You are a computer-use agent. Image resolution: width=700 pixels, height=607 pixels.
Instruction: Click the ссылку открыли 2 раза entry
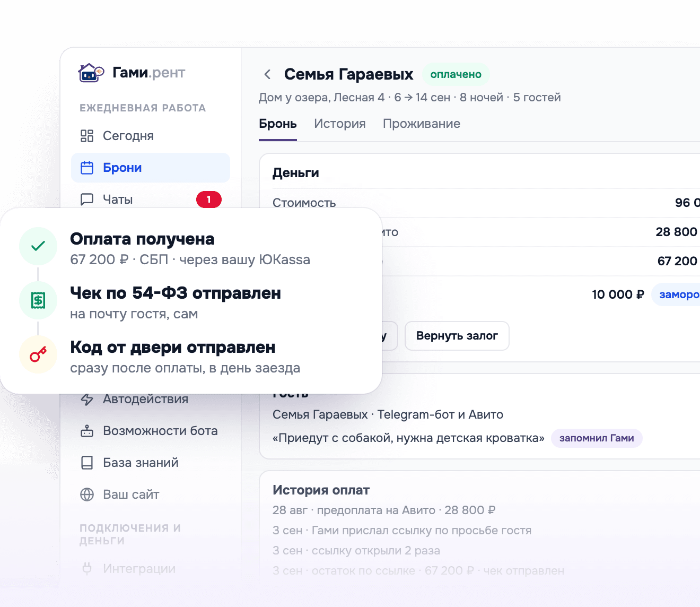(x=356, y=550)
